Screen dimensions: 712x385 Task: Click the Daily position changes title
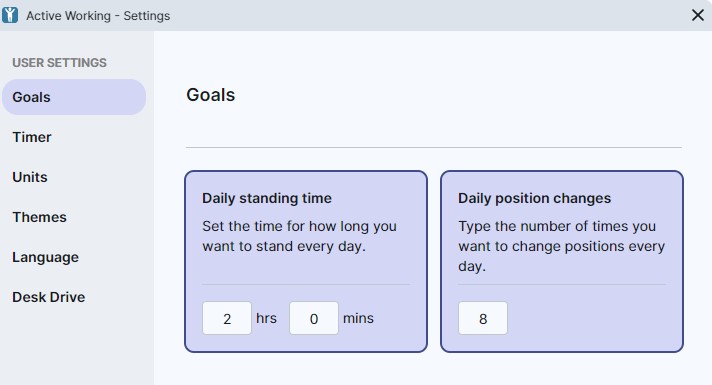click(x=534, y=198)
